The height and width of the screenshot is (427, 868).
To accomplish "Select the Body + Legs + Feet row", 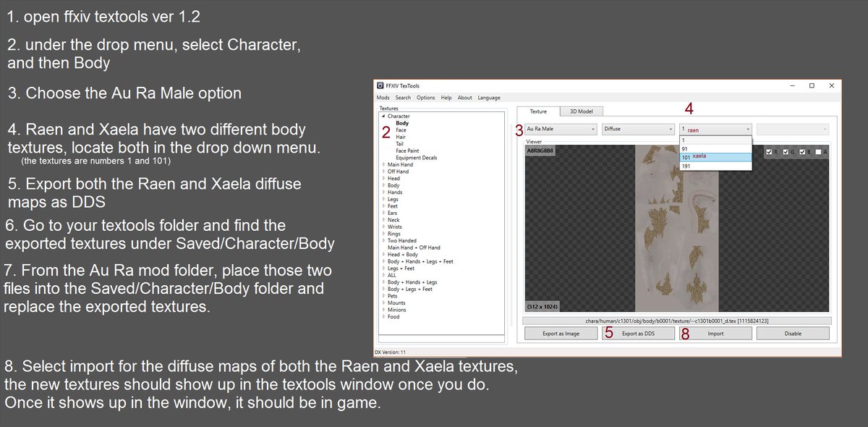I will (410, 289).
